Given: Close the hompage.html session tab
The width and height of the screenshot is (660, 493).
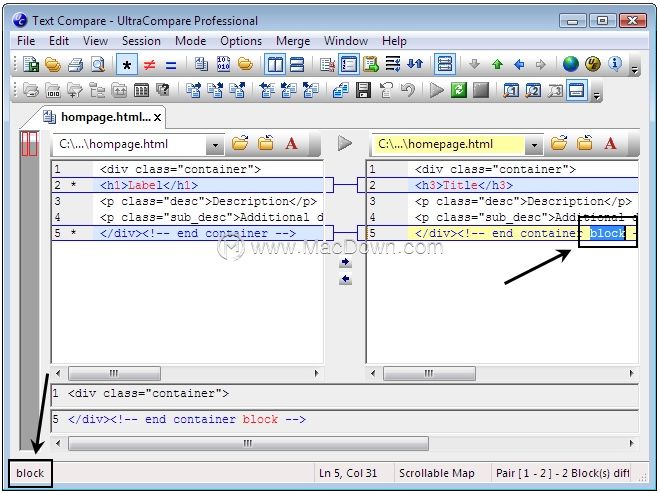Looking at the screenshot, I should (157, 117).
